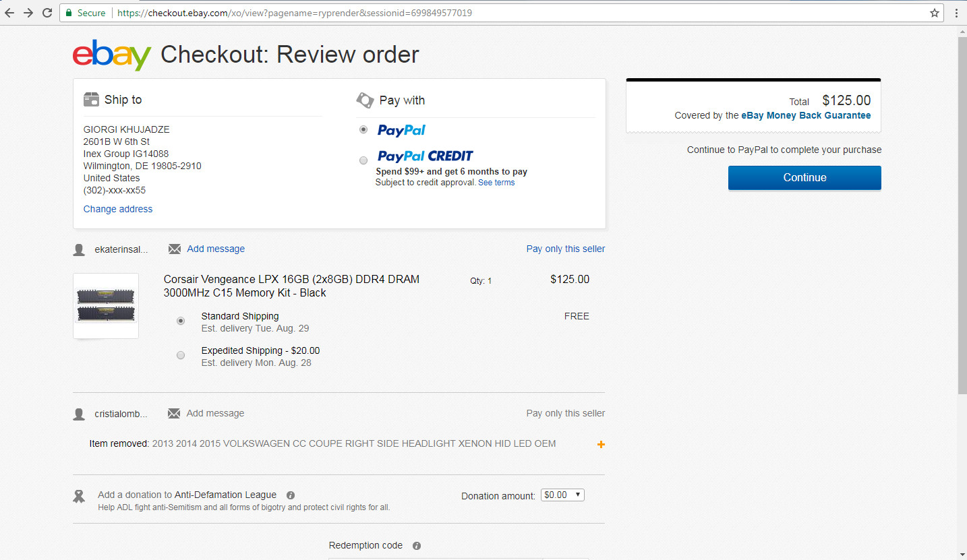This screenshot has width=967, height=560.
Task: Bookmark this page with the star icon
Action: 935,13
